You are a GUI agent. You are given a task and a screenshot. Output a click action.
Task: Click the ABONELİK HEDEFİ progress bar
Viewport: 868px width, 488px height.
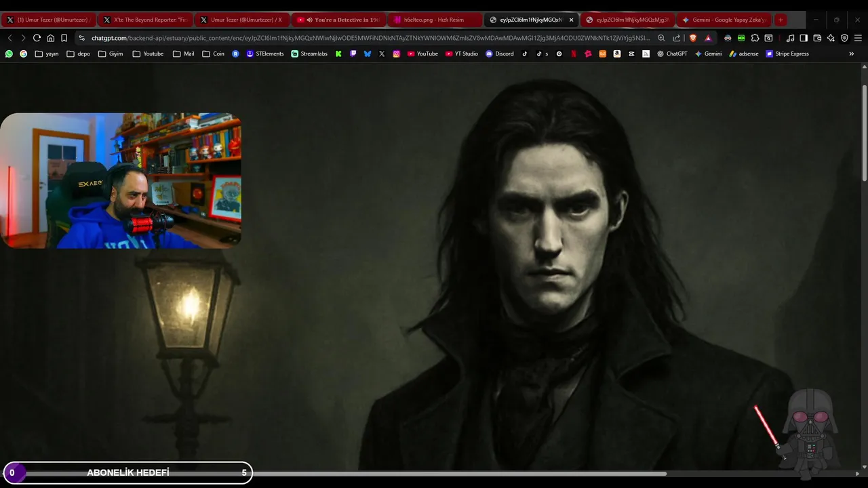127,472
